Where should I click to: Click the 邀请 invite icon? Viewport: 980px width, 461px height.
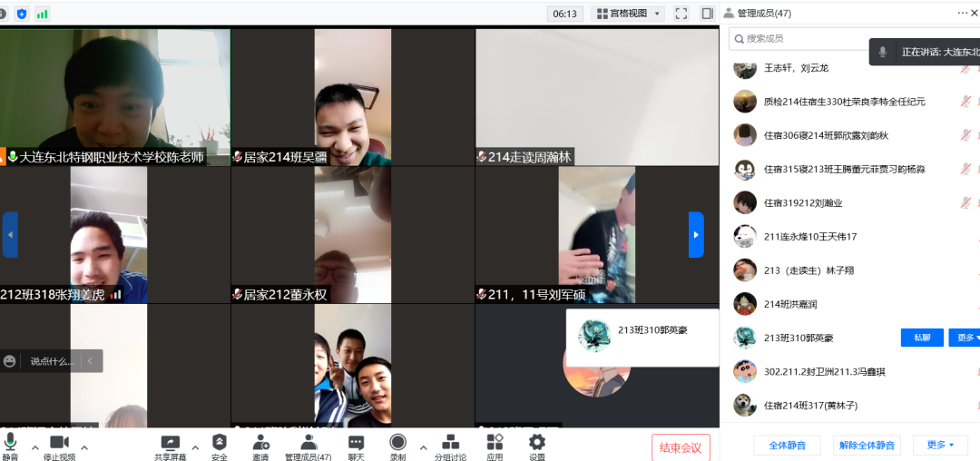coord(260,443)
